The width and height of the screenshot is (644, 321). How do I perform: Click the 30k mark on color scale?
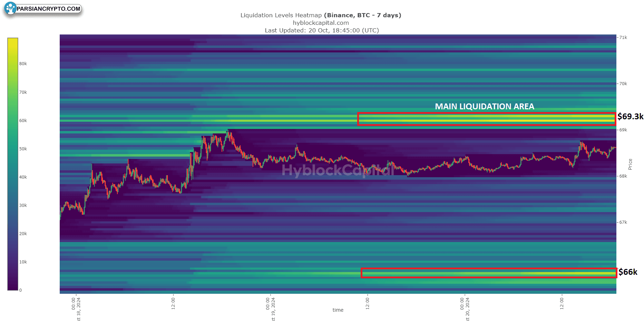[x=23, y=205]
